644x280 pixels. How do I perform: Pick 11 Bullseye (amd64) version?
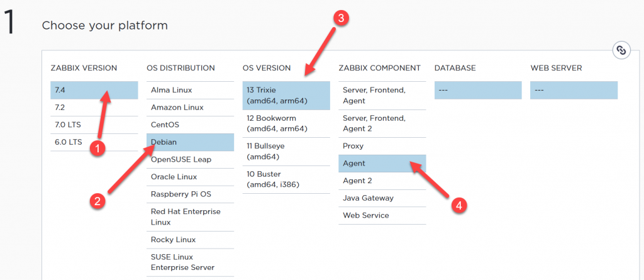pyautogui.click(x=286, y=152)
